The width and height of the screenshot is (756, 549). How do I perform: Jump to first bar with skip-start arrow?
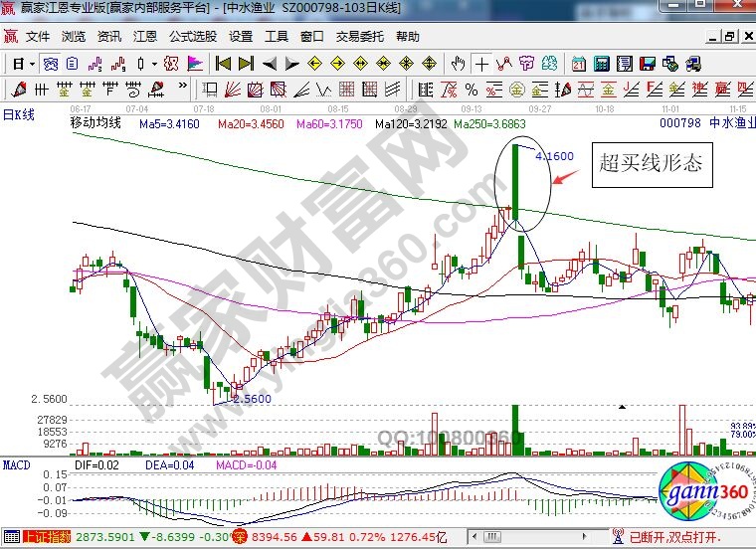[x=223, y=64]
